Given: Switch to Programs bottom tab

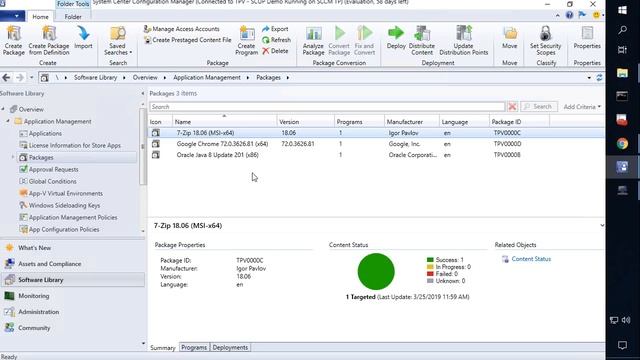Looking at the screenshot, I should (194, 347).
